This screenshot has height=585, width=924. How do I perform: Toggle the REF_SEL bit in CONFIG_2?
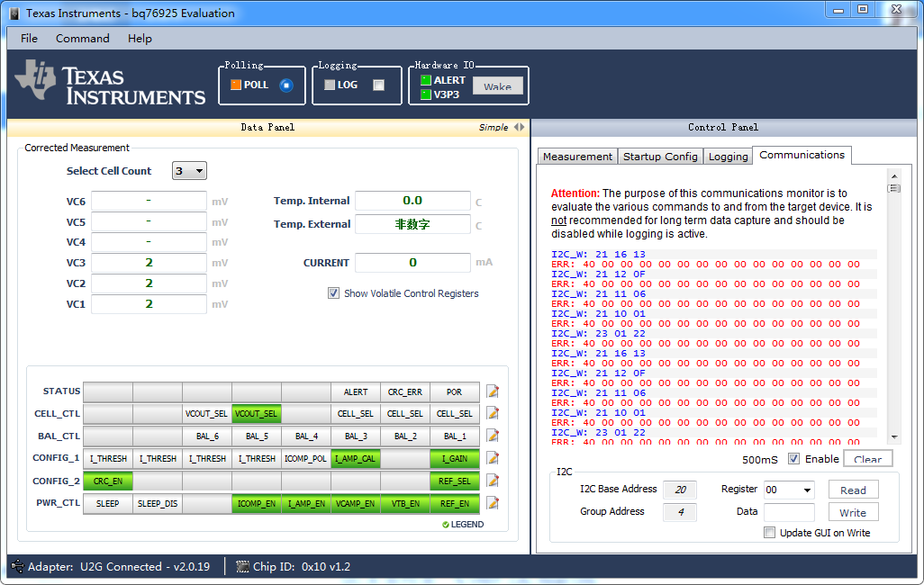point(454,481)
